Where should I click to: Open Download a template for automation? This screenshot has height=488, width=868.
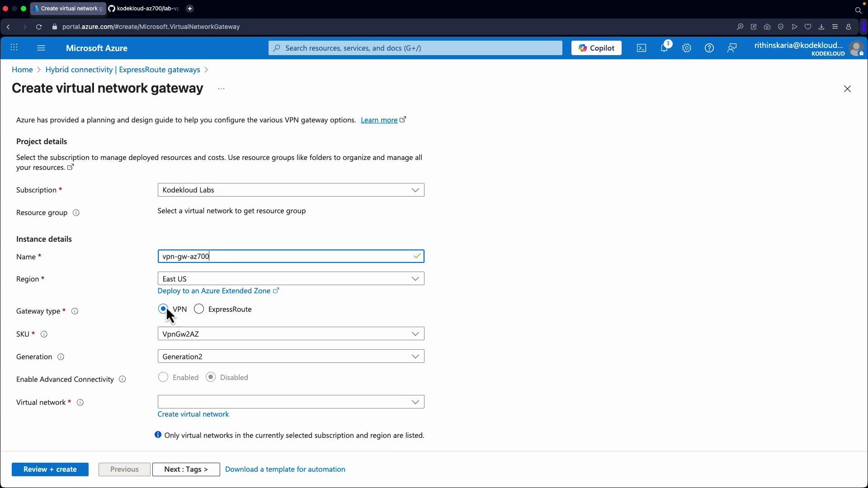pos(285,469)
